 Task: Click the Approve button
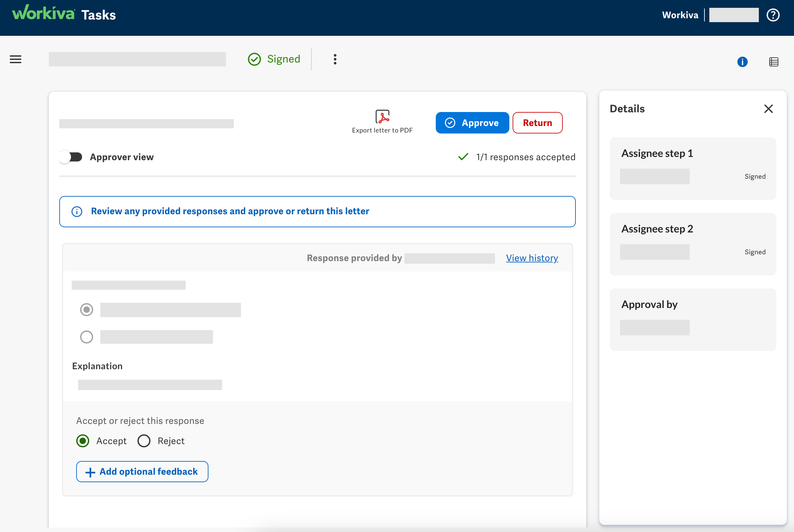pos(472,122)
